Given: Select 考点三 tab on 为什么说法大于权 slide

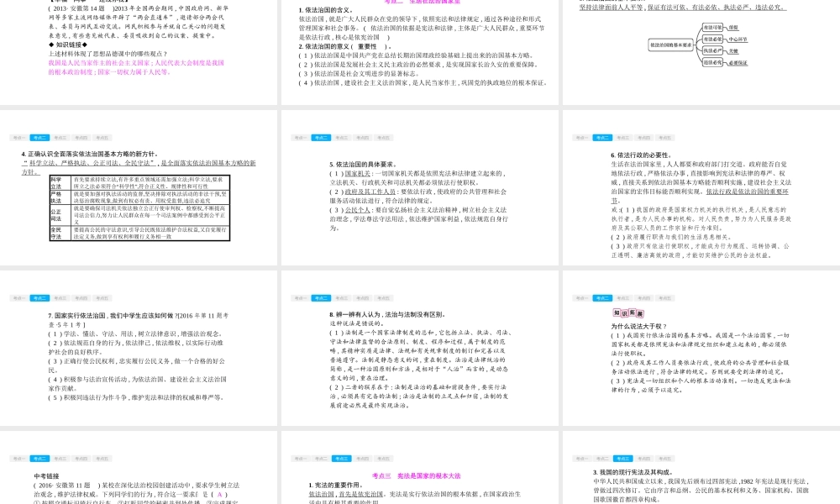Looking at the screenshot, I should pyautogui.click(x=623, y=298).
